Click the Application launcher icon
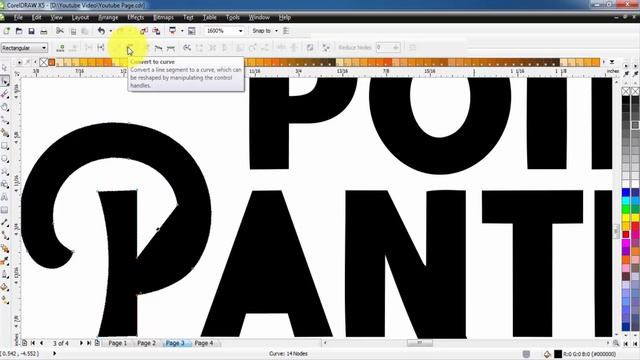 pos(173,31)
